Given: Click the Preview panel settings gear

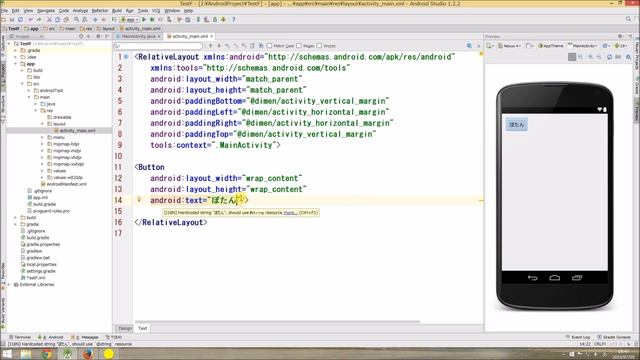Looking at the screenshot, I should coord(620,36).
